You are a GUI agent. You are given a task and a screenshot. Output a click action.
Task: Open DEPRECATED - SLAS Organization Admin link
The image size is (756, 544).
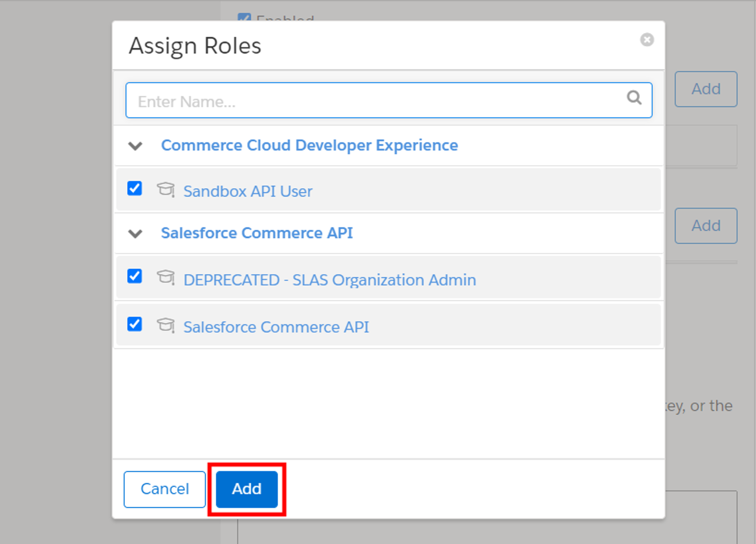330,280
